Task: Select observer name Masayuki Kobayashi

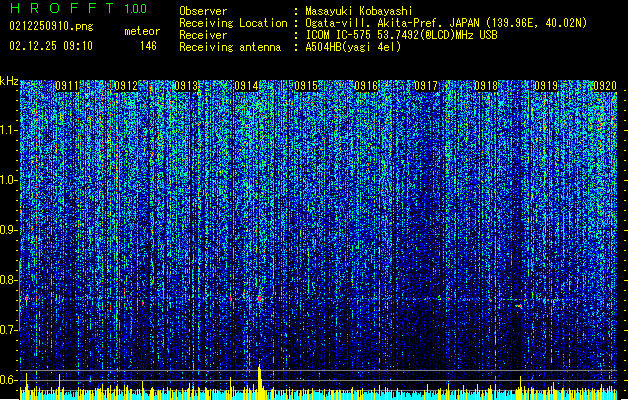Action: (x=359, y=11)
